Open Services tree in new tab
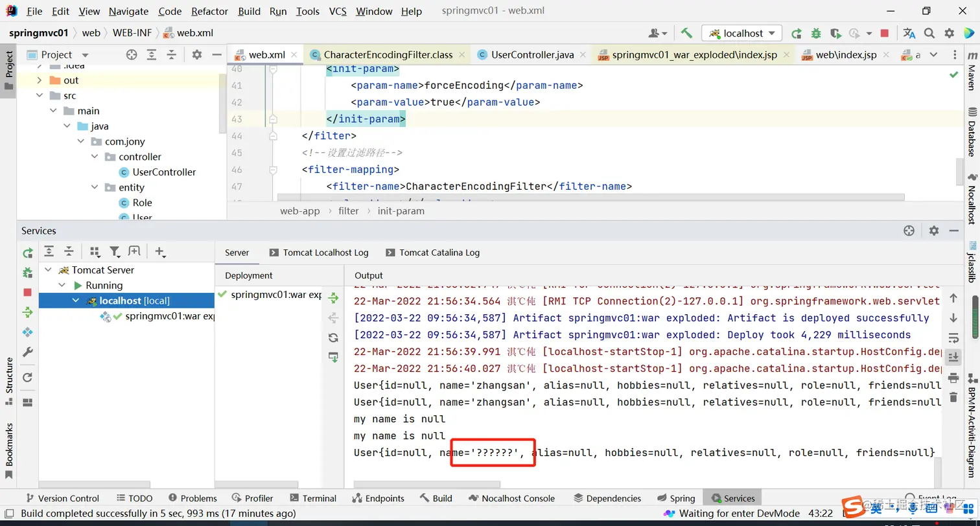 pyautogui.click(x=134, y=251)
